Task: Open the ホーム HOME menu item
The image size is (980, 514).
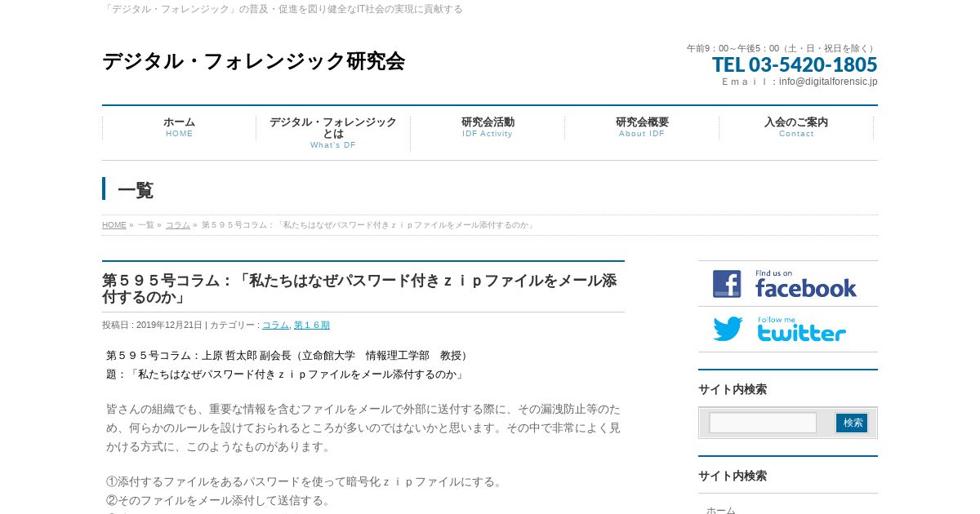Action: point(179,127)
